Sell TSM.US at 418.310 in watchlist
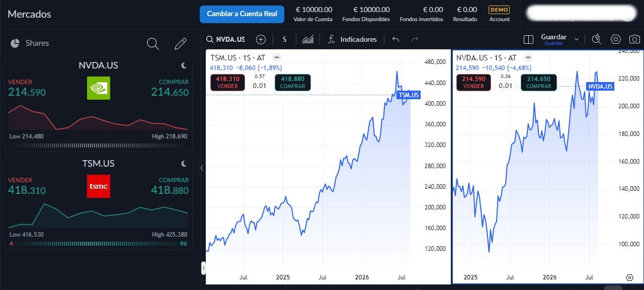The height and width of the screenshot is (290, 644). [x=27, y=186]
